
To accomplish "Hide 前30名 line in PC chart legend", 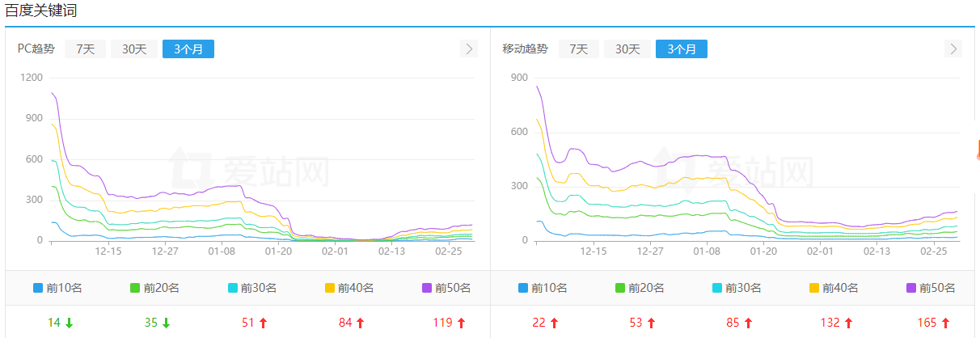I will tap(251, 288).
